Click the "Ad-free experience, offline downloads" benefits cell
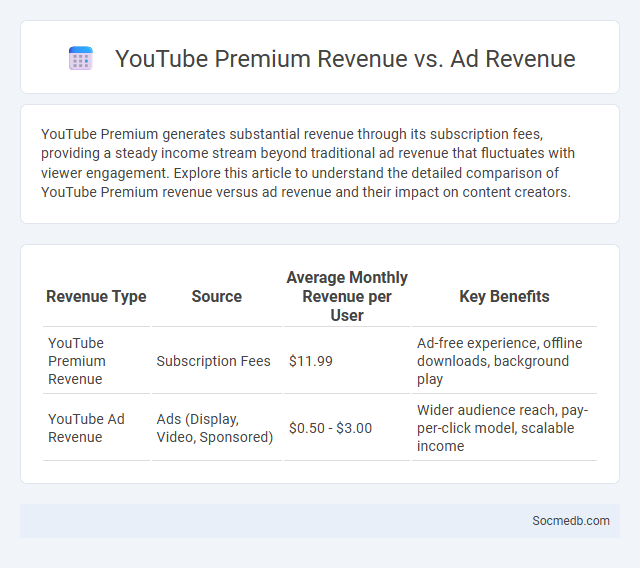 (x=504, y=361)
